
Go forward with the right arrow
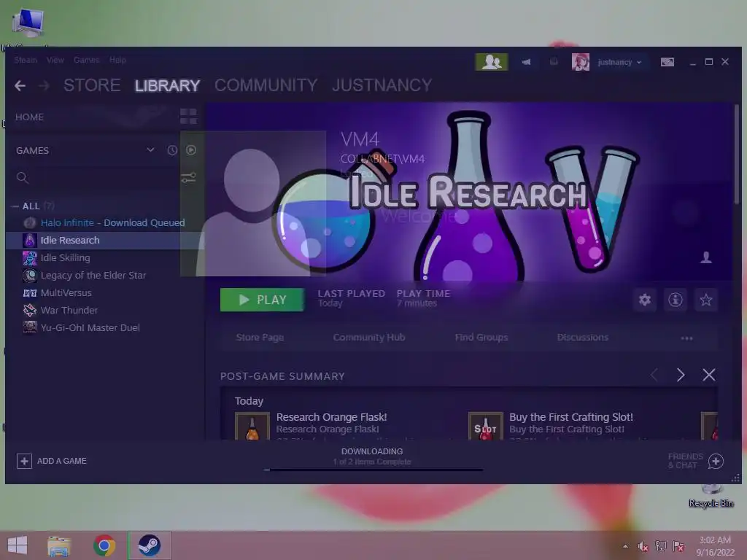point(44,86)
